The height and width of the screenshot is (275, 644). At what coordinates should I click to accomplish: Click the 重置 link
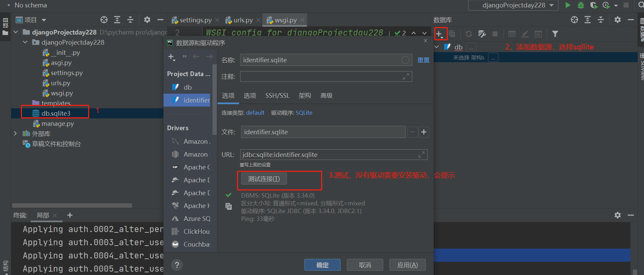[x=423, y=60]
